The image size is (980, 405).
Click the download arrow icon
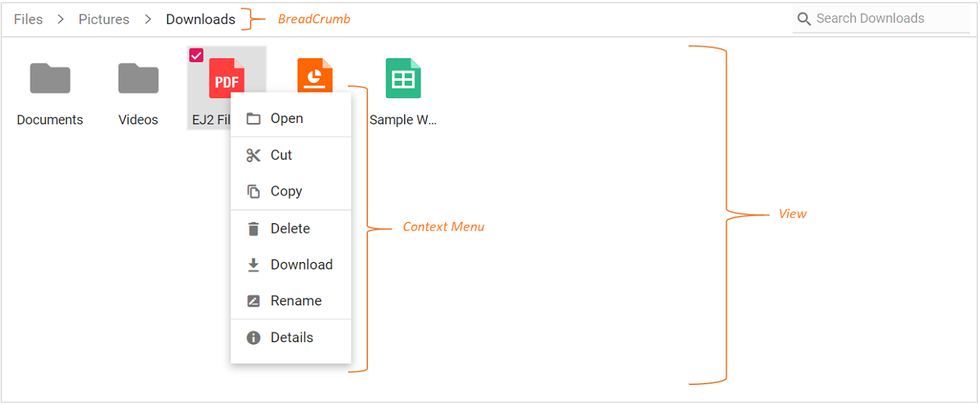tap(253, 265)
